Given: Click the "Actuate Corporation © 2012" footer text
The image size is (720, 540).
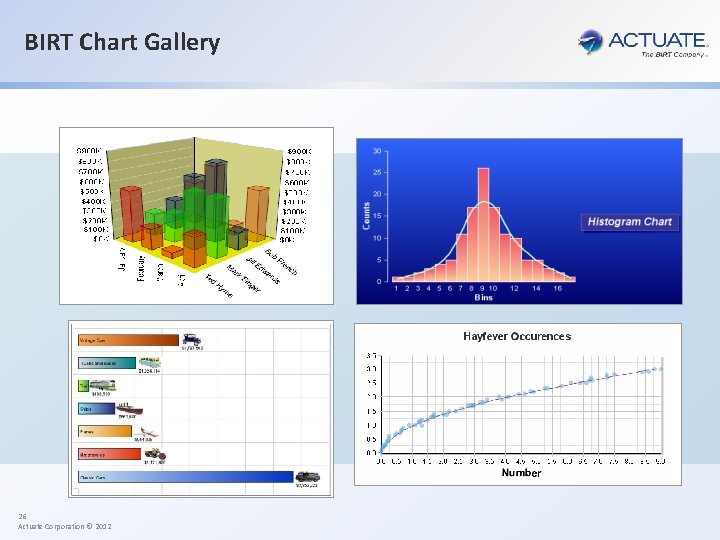Looking at the screenshot, I should coord(65,527).
